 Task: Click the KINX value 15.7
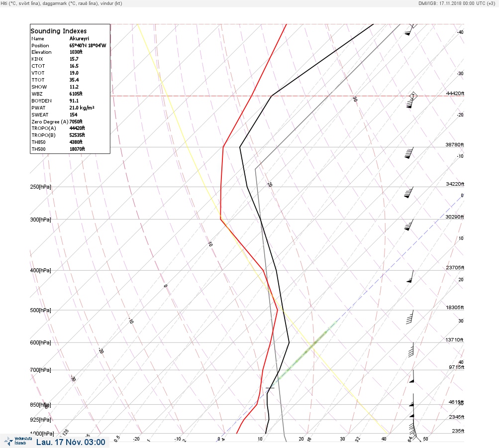coord(74,59)
